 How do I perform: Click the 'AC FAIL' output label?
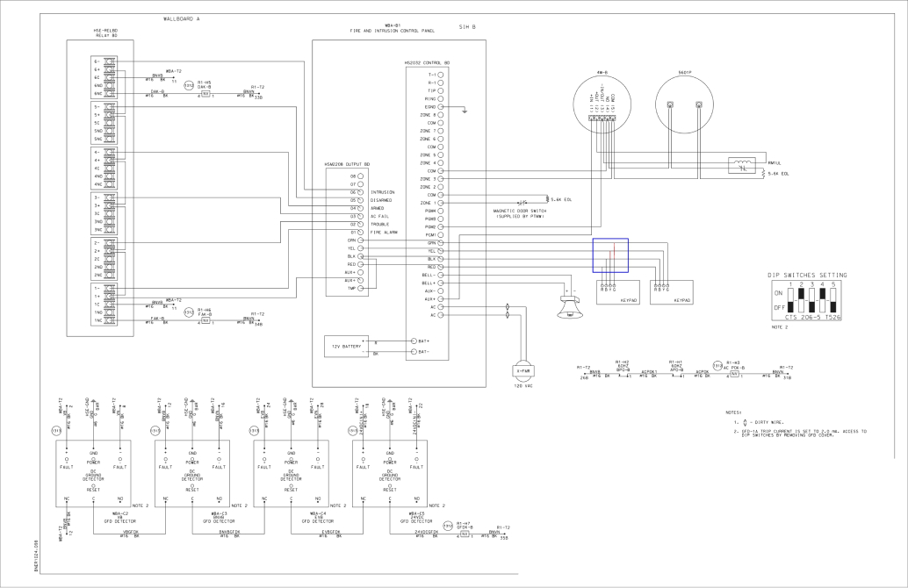point(380,217)
